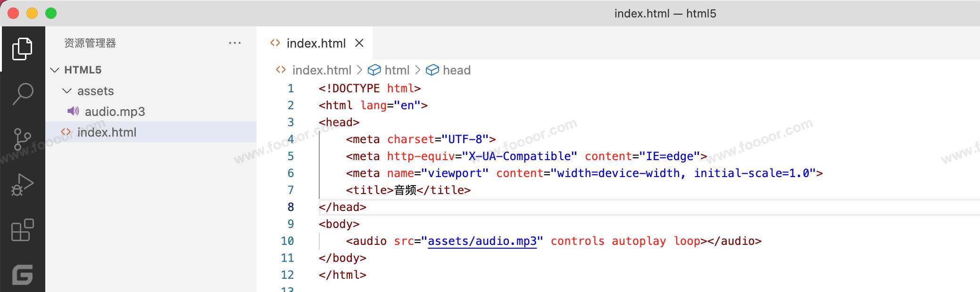This screenshot has width=980, height=292.
Task: Click the head breadcrumb item
Action: (456, 70)
